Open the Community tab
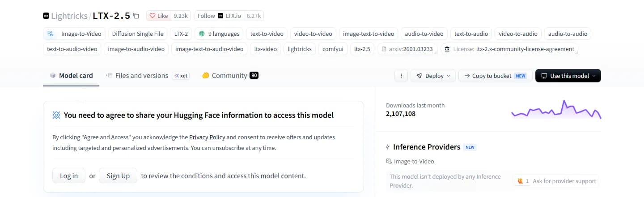Viewport: 644px width, 197px height. (x=229, y=76)
